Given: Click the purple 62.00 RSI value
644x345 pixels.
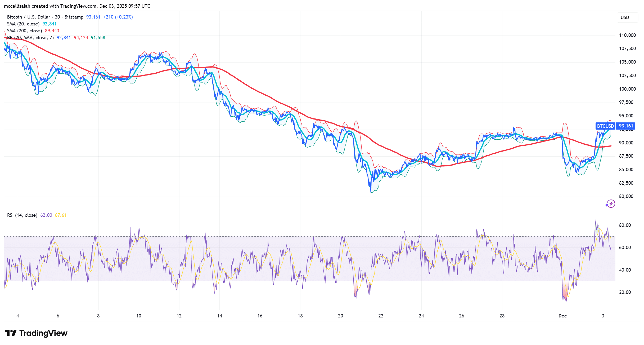Looking at the screenshot, I should point(46,215).
